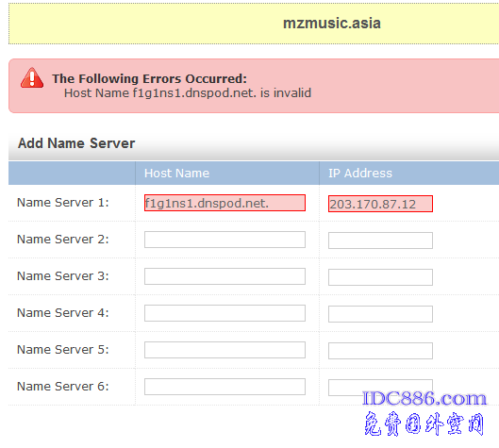499x448 pixels.
Task: Click the Add Name Server section heading
Action: point(76,143)
